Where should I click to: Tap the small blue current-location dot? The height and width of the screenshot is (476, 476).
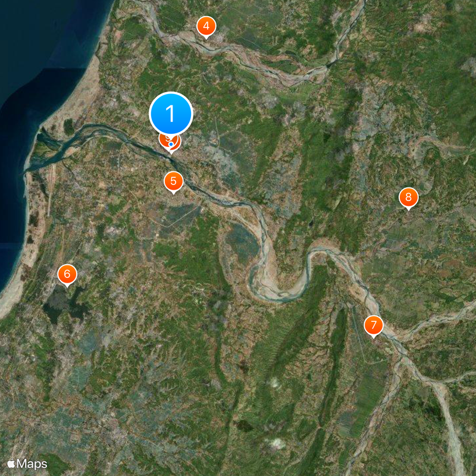pos(171,144)
